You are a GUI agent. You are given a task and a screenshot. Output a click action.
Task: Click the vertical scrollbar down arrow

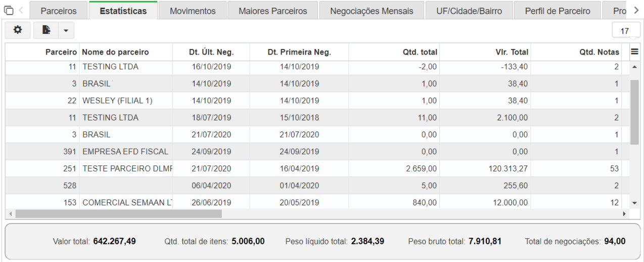[635, 203]
